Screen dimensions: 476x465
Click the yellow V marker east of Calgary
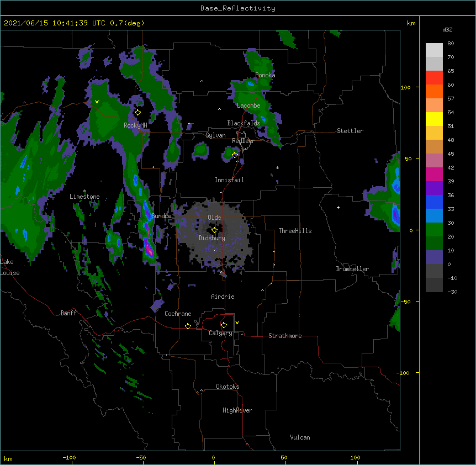(237, 323)
